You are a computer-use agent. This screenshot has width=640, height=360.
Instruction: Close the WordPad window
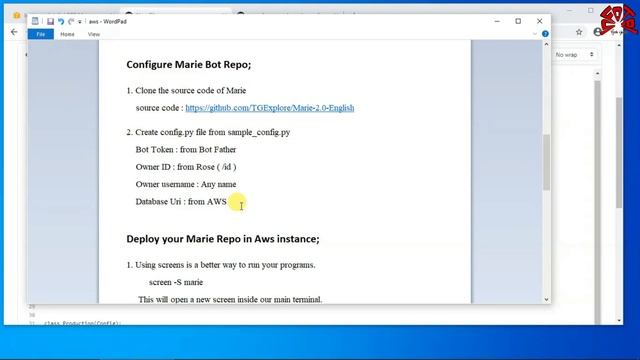(x=540, y=21)
